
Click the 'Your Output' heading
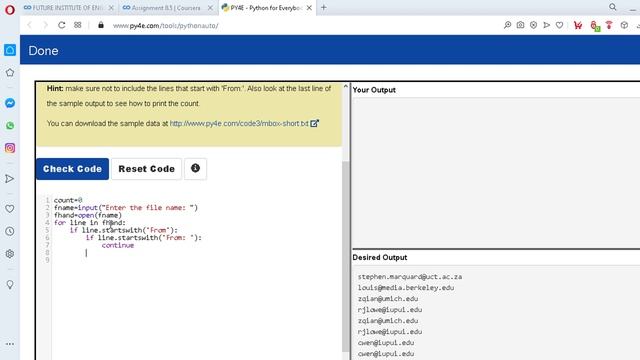[x=374, y=90]
